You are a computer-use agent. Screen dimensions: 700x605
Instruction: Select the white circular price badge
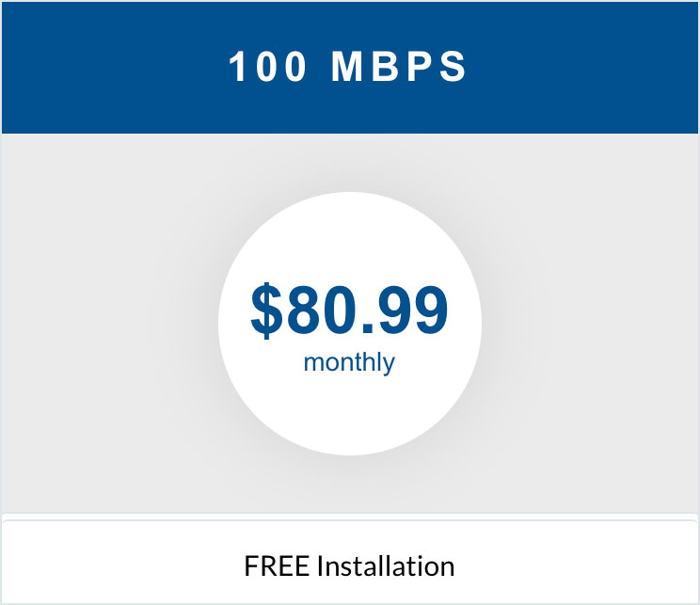350,324
